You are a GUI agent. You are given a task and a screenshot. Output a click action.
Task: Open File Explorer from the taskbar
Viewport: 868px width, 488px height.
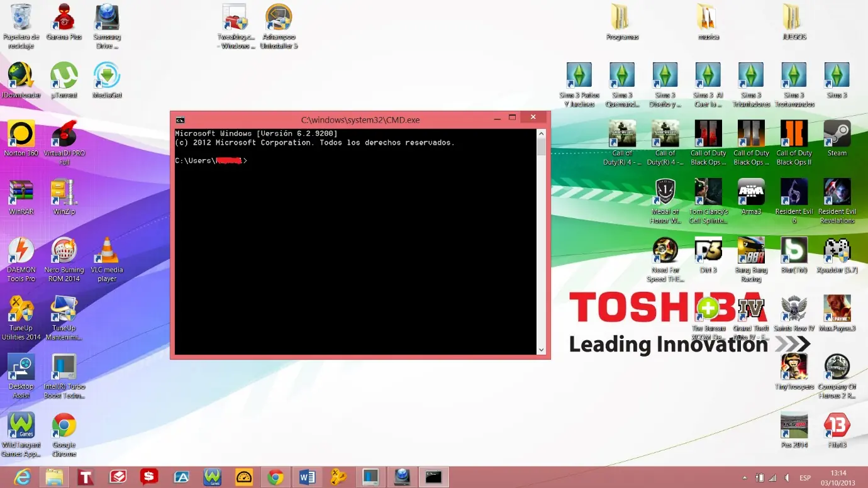click(x=54, y=477)
